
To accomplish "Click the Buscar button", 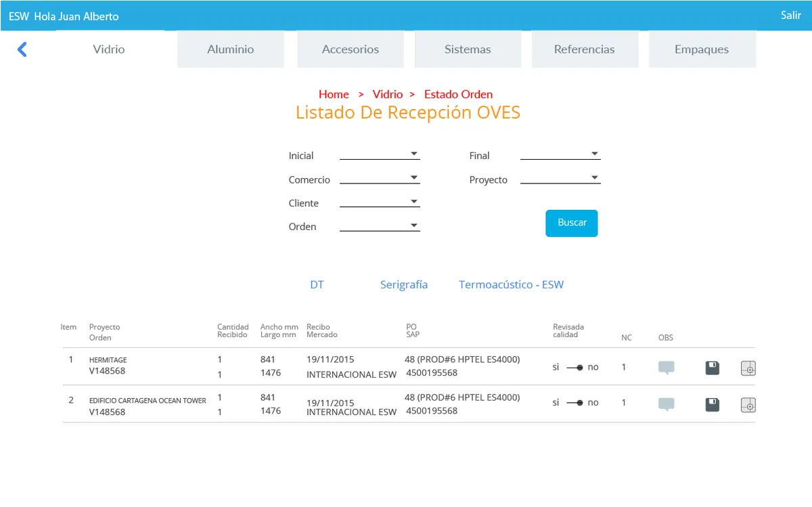I will tap(572, 223).
